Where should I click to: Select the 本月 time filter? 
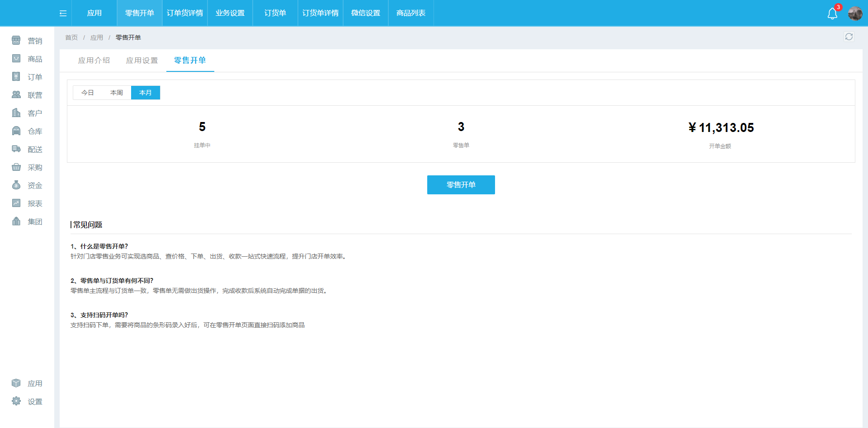click(145, 93)
